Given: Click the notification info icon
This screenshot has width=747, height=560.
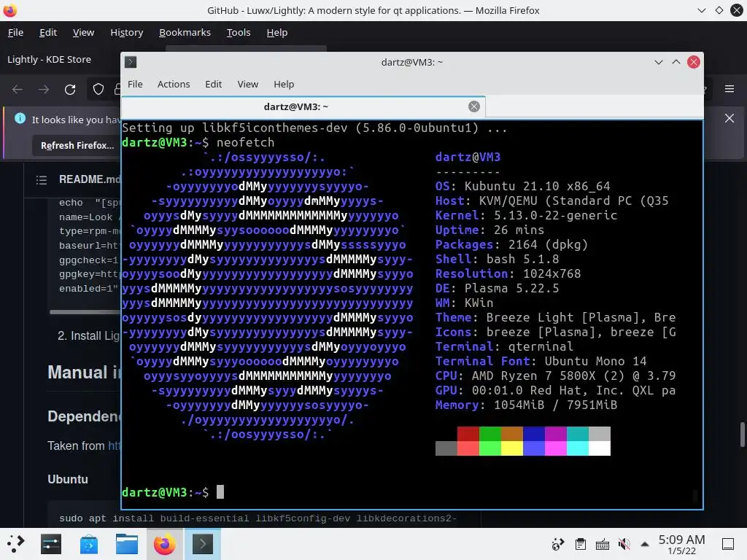Looking at the screenshot, I should coord(20,119).
